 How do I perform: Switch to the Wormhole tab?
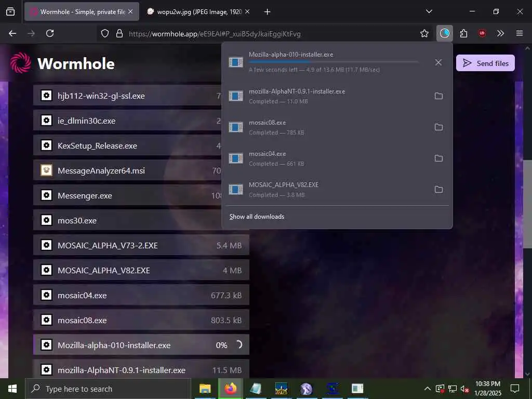82,12
